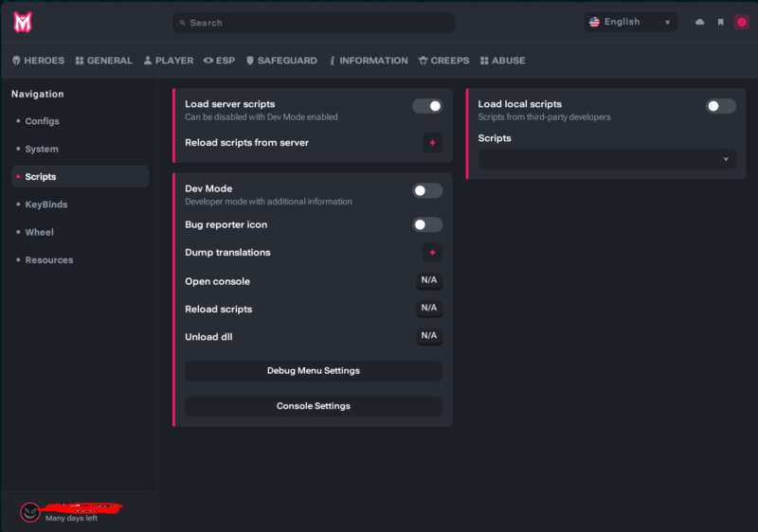Click the grid icon beside ABUSE
The width and height of the screenshot is (758, 532).
click(484, 61)
